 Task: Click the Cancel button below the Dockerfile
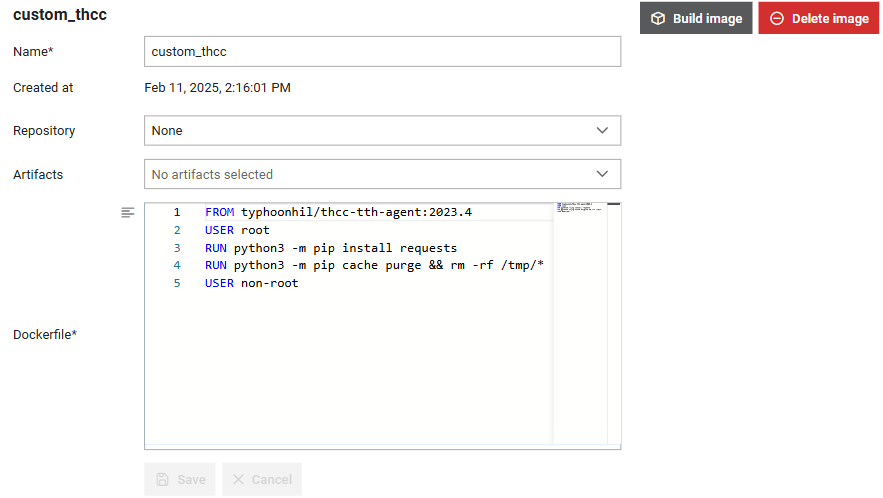(262, 479)
